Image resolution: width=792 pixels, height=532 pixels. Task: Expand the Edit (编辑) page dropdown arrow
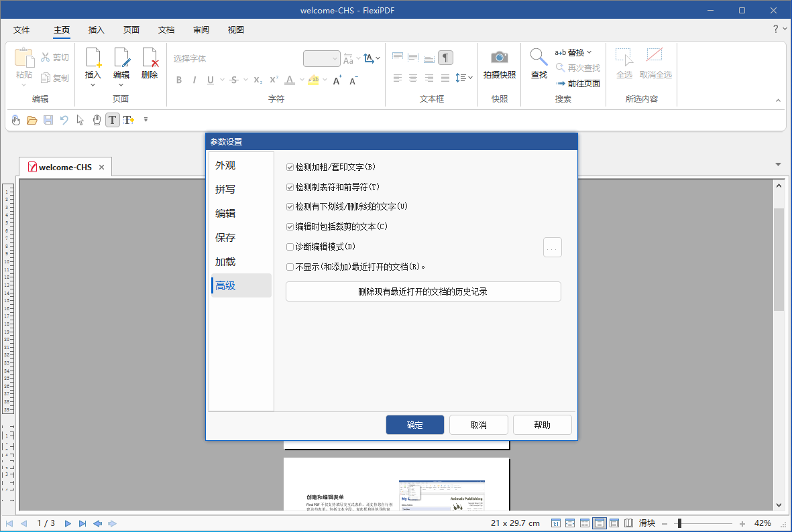(x=121, y=85)
